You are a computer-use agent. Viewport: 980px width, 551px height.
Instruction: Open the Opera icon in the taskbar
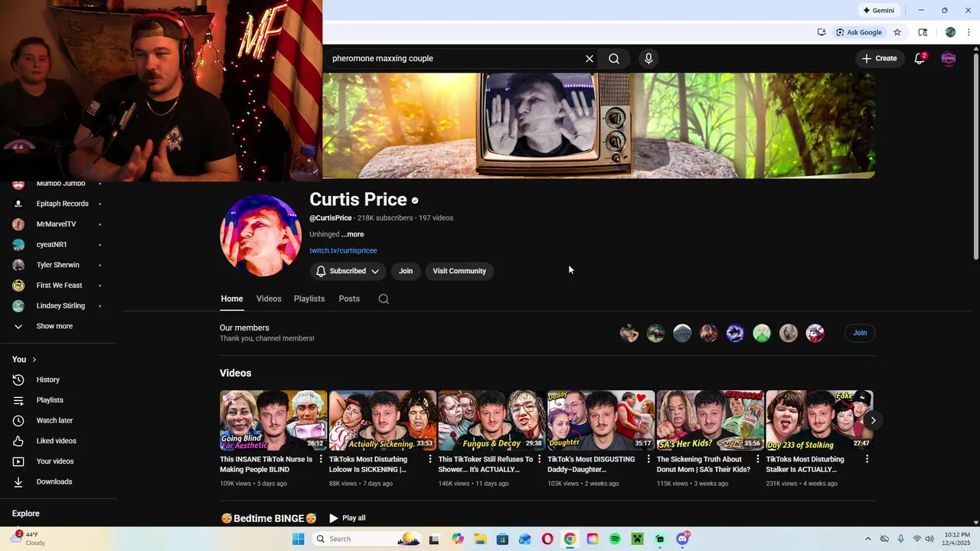(x=547, y=539)
